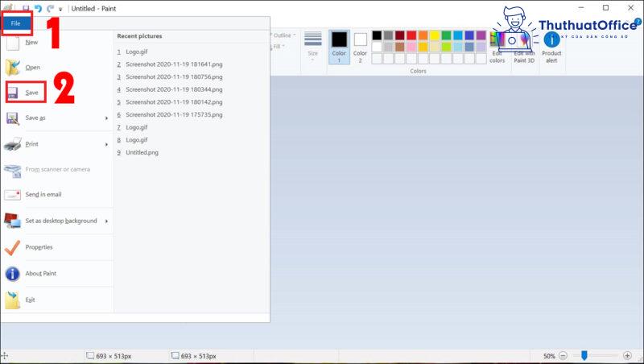The image size is (644, 364).
Task: Open the File menu tab
Action: [x=16, y=23]
